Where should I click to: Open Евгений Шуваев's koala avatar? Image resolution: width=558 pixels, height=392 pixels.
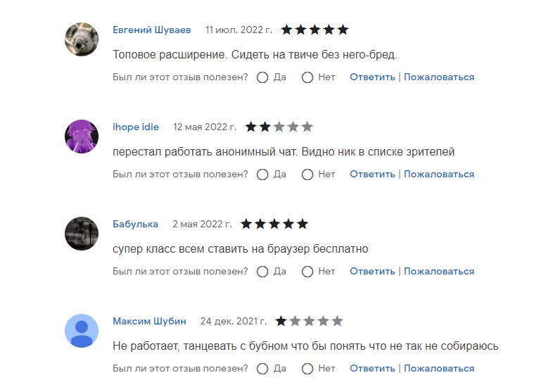click(82, 39)
